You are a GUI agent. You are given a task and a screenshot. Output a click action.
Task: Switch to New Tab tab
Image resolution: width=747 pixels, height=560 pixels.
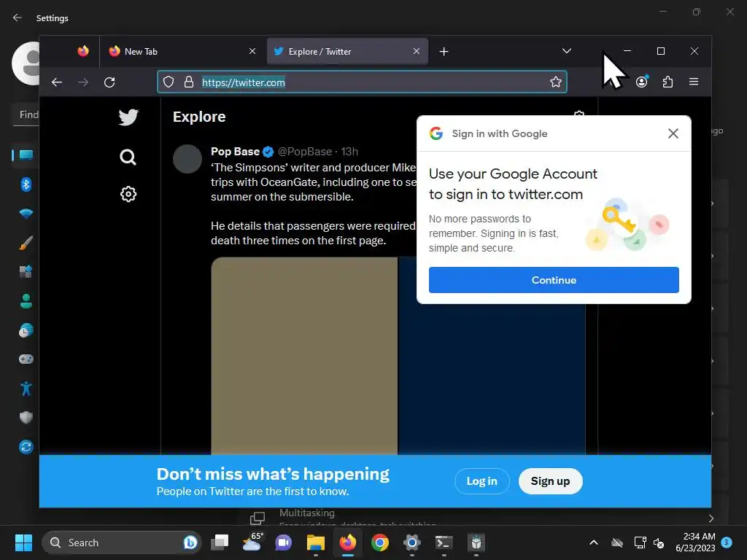[183, 52]
